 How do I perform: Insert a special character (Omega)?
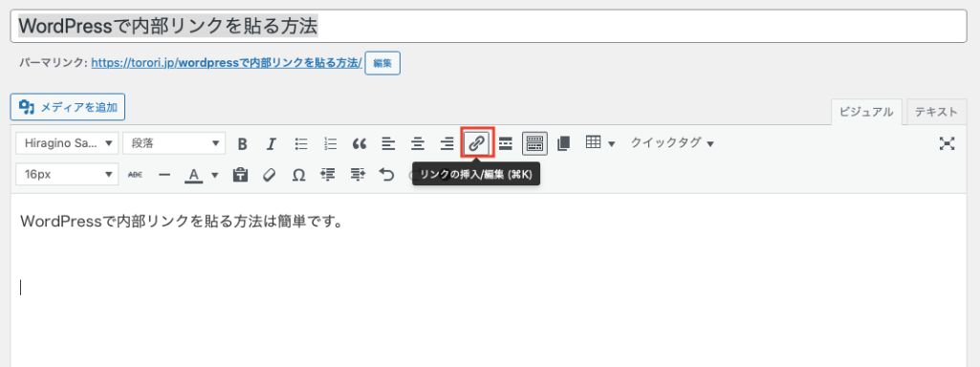point(298,175)
